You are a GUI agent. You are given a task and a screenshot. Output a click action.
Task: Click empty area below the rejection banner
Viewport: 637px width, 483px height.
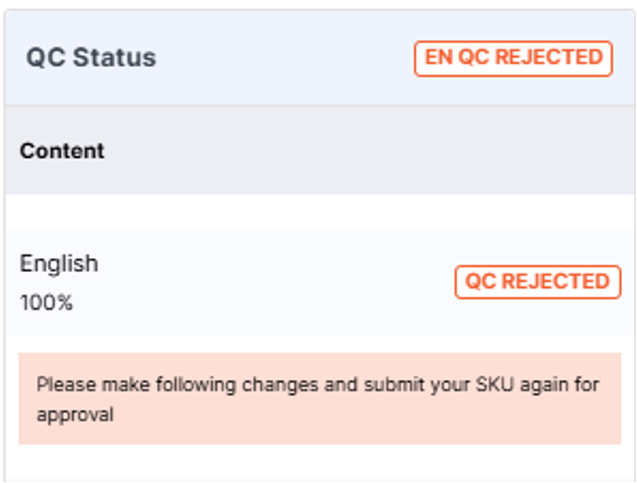pyautogui.click(x=320, y=463)
